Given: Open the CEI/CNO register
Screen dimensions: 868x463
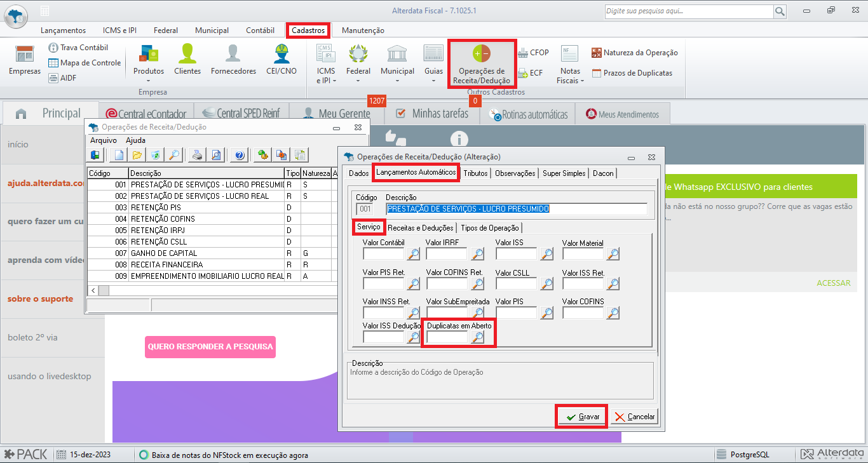Looking at the screenshot, I should 281,61.
